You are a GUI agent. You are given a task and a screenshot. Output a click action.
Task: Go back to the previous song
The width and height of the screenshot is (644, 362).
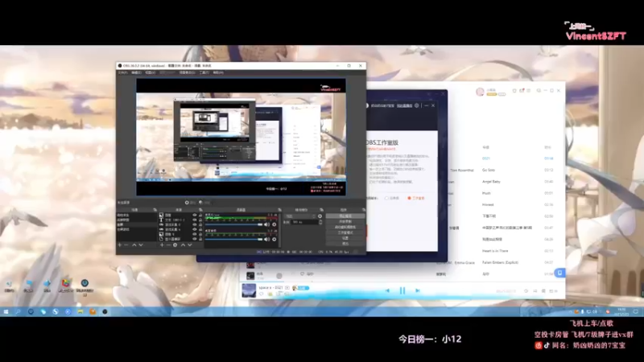click(x=387, y=290)
